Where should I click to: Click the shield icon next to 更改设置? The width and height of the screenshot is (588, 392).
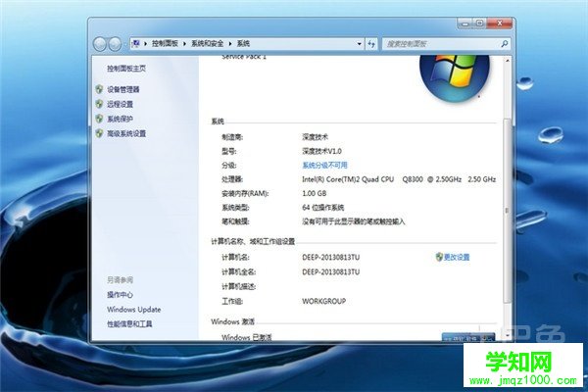[x=439, y=257]
